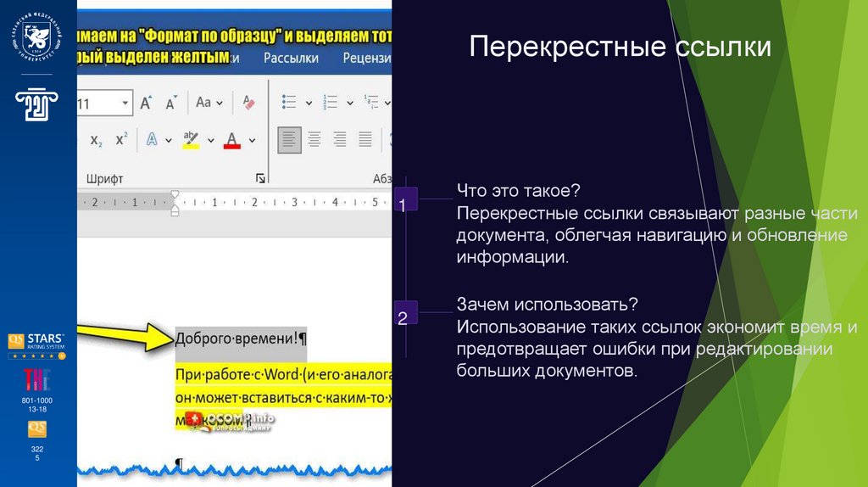Click the highlighted line starting "При работе с Word"
Viewport: 868px width, 487px height.
tap(283, 374)
